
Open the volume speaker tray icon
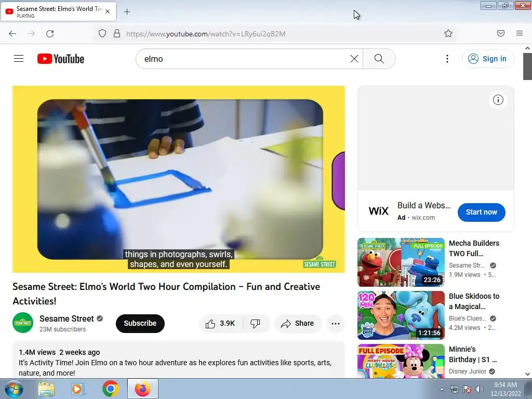[480, 389]
